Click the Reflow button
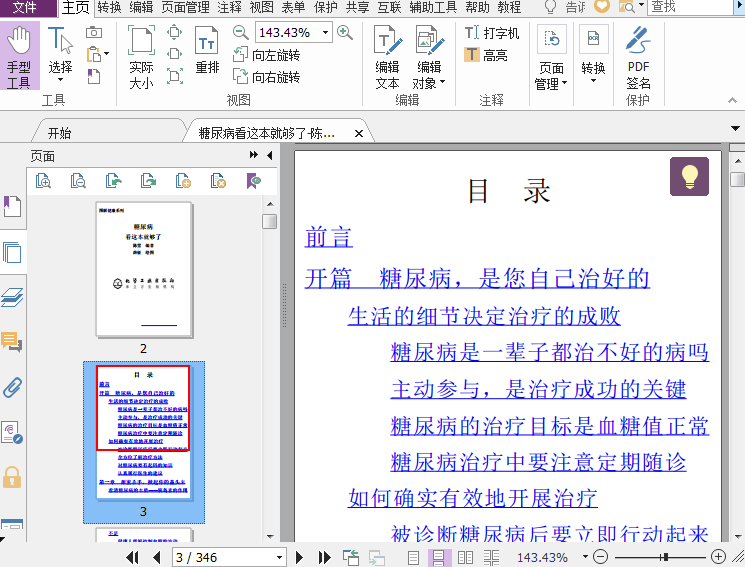The image size is (745, 567). pos(207,50)
